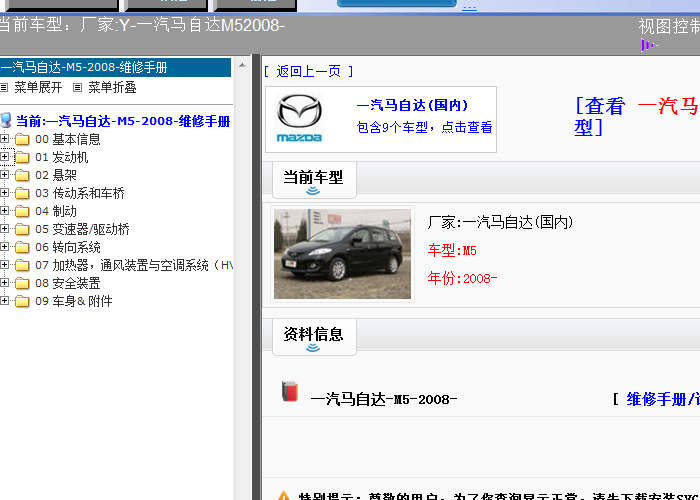The width and height of the screenshot is (700, 500).
Task: Select 09 车身&附件 tree label
Action: [x=74, y=301]
